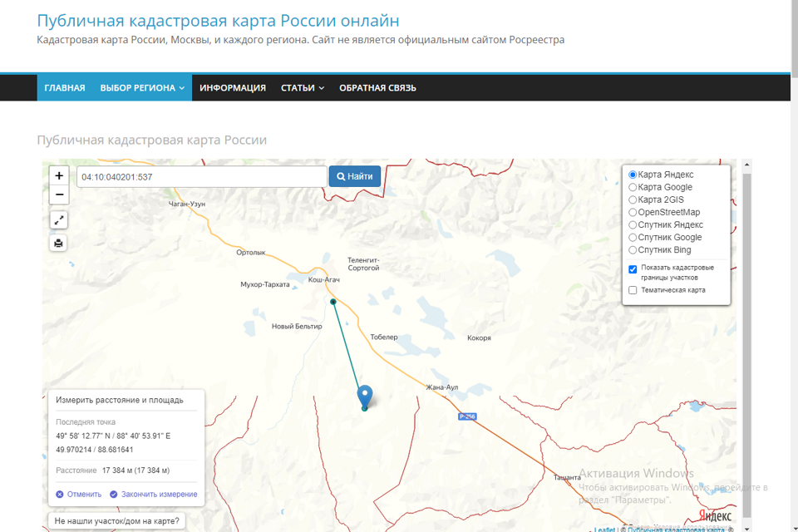798x532 pixels.
Task: Open the map in fullscreen mode
Action: [59, 219]
